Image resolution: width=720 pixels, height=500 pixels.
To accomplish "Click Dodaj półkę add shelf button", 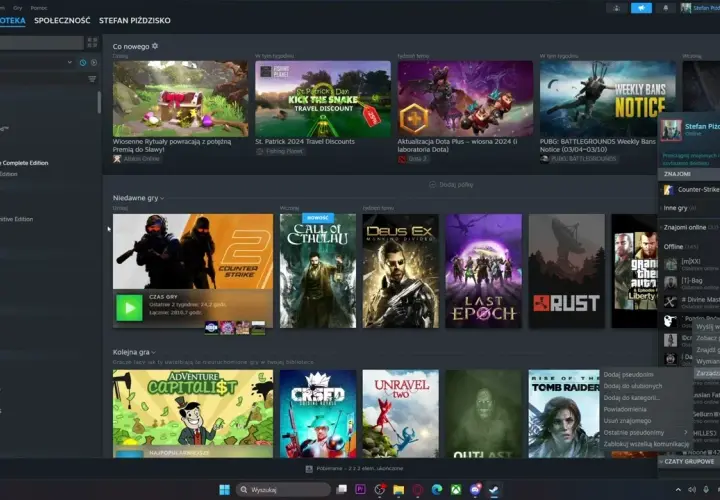I will [451, 185].
